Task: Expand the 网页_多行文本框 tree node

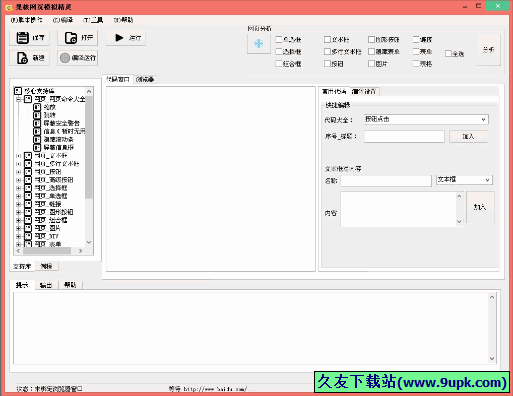Action: coord(19,164)
